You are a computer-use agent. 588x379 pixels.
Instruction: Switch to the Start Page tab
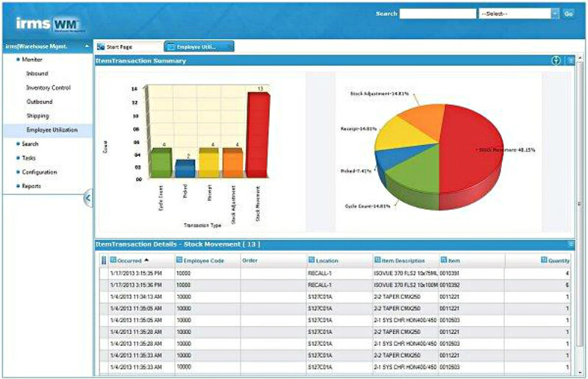coord(127,46)
